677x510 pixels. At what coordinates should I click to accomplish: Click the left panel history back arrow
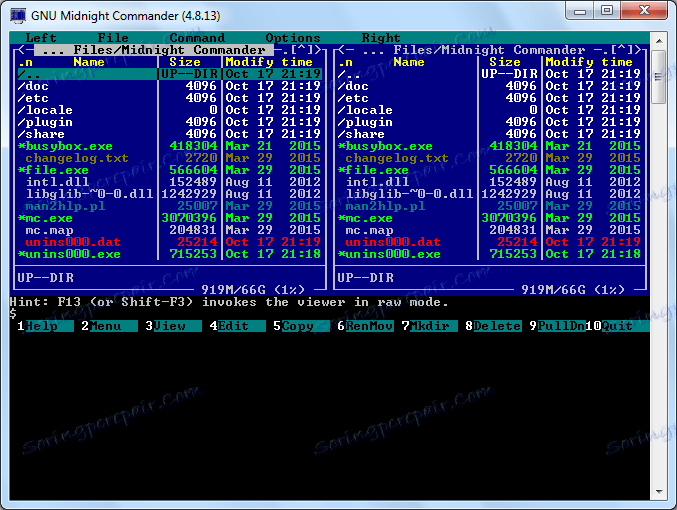click(x=22, y=50)
